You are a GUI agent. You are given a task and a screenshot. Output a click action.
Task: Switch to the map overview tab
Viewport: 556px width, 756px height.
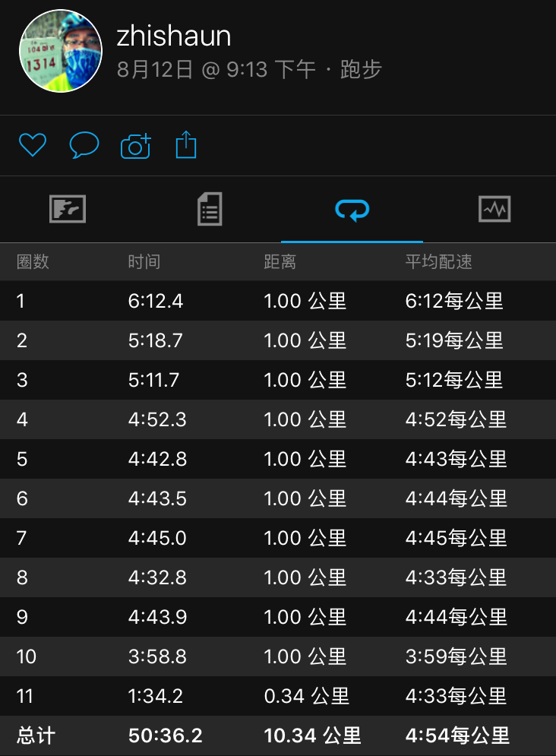68,209
